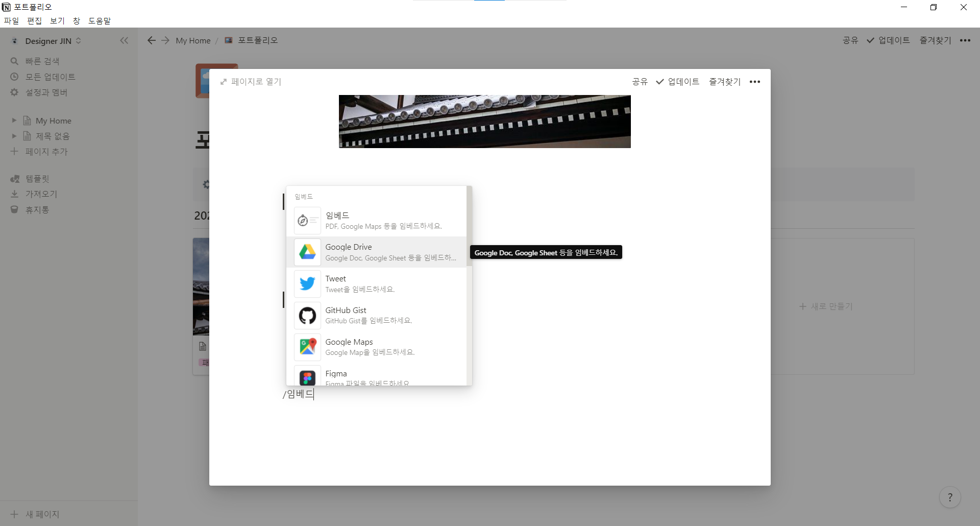980x526 pixels.
Task: Choose the Google Drive embed icon
Action: [307, 252]
